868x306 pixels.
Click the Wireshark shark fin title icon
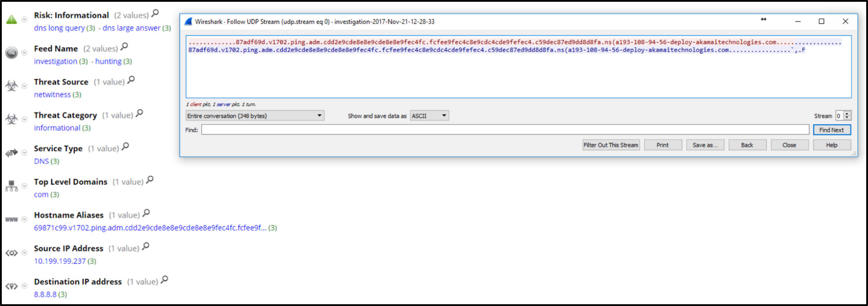pos(189,21)
